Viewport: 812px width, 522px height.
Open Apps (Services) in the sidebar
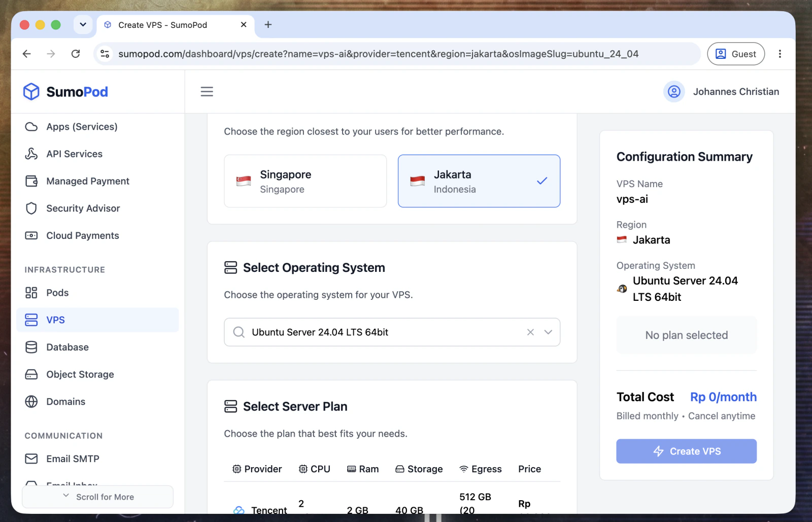(x=97, y=127)
